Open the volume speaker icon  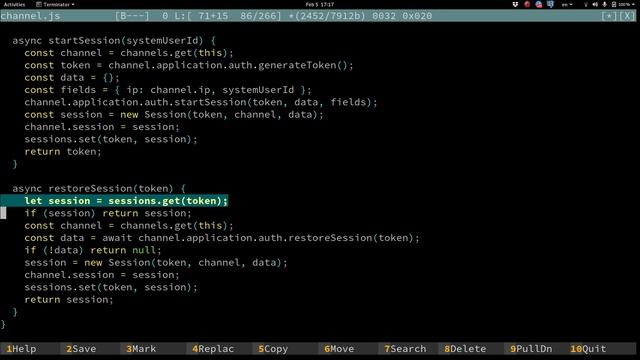(595, 4)
